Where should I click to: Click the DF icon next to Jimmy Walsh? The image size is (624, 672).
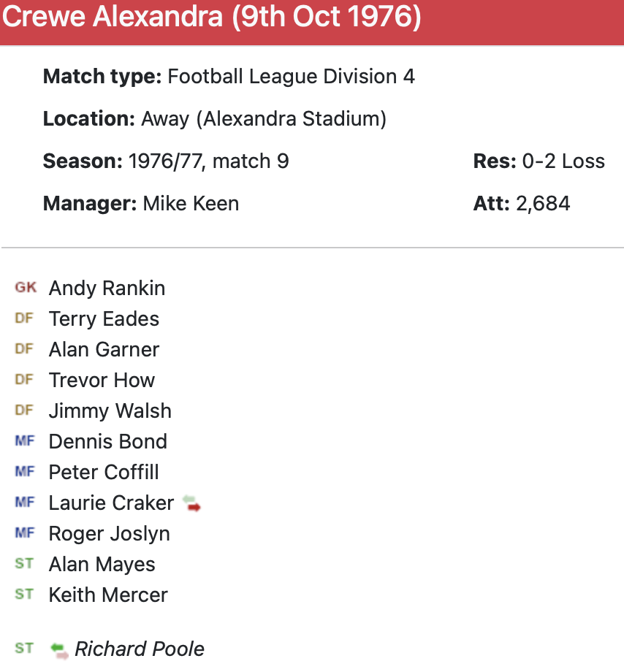pyautogui.click(x=24, y=411)
